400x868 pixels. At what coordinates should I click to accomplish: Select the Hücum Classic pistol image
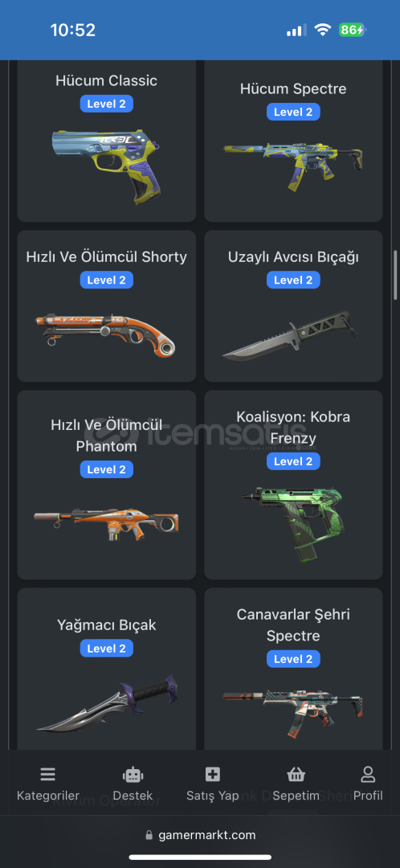107,166
